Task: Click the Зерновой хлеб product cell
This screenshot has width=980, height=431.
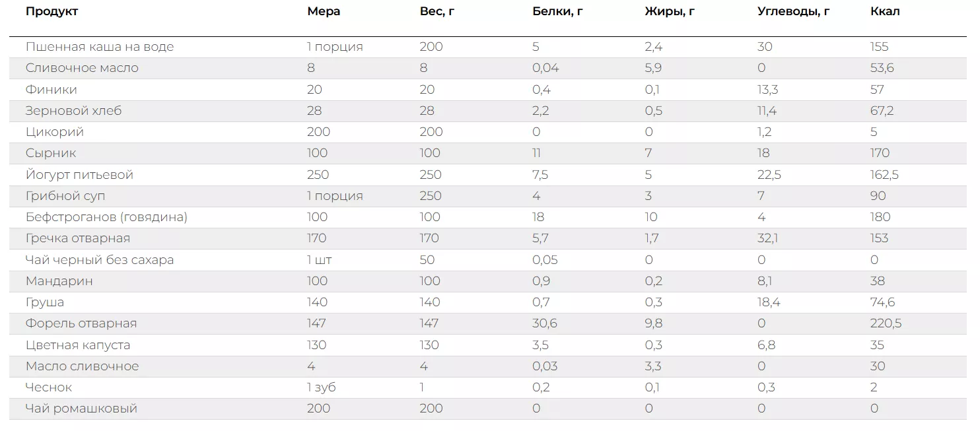Action: tap(73, 110)
